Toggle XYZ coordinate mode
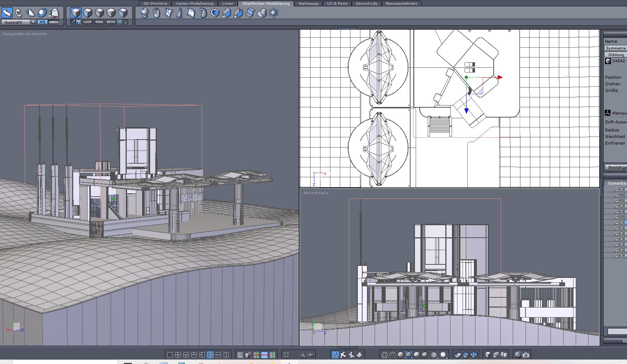627x364 pixels. click(x=42, y=22)
